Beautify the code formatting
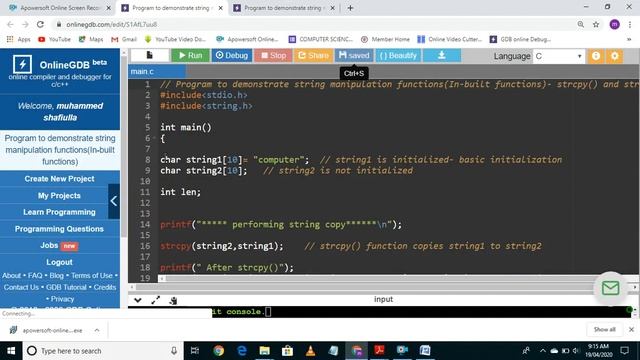 (398, 55)
